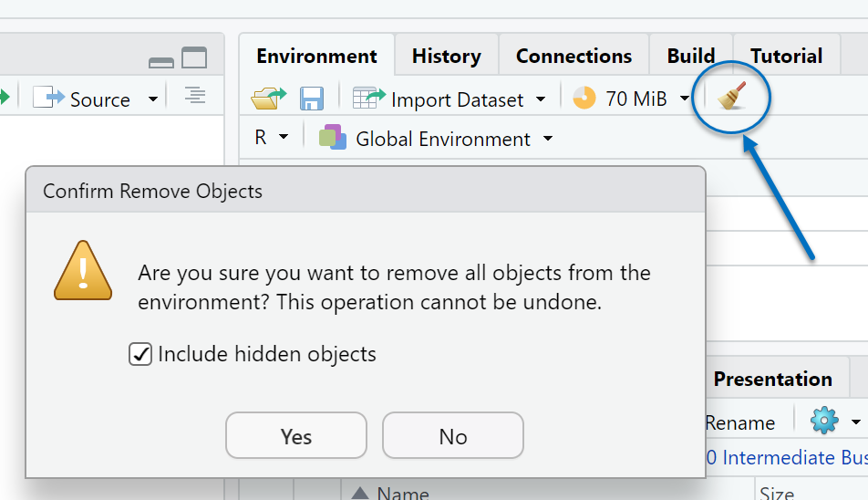Uncheck Include hidden objects checkbox
Image resolution: width=868 pixels, height=500 pixels.
(140, 354)
